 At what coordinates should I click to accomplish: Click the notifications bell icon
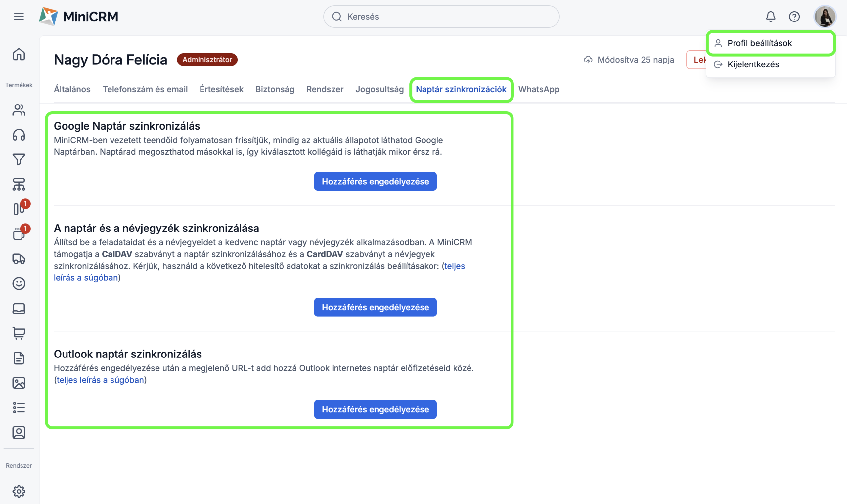[x=770, y=16]
